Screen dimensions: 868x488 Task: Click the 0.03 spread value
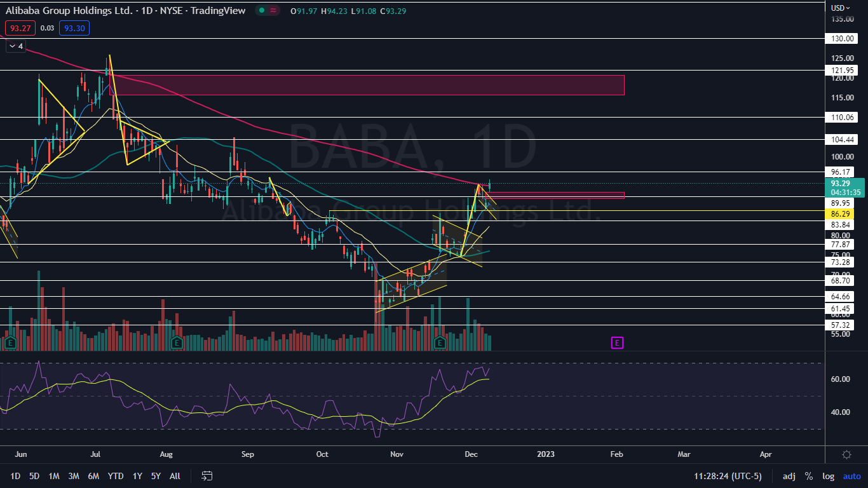click(x=47, y=28)
